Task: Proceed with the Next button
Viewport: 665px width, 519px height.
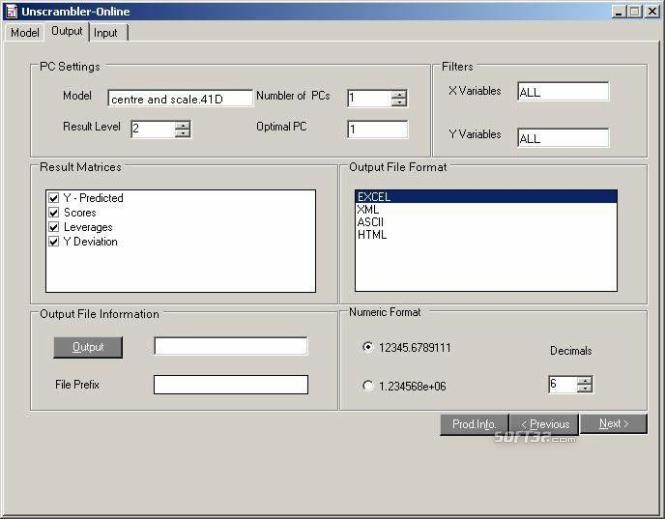Action: (x=613, y=424)
